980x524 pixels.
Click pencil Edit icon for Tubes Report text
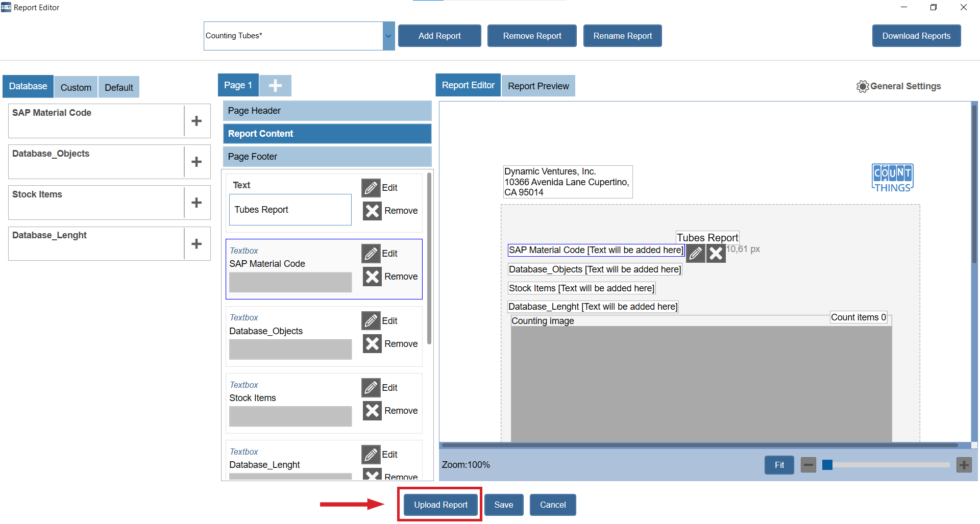click(371, 188)
